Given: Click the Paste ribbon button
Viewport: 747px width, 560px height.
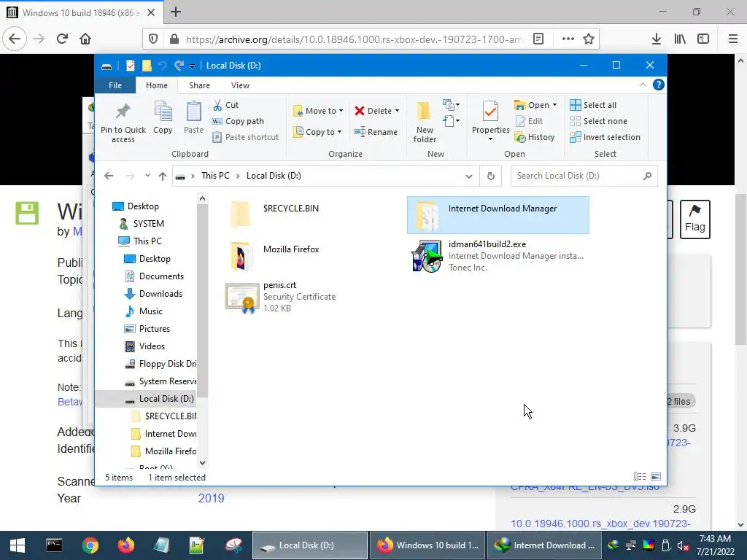Looking at the screenshot, I should [x=193, y=117].
